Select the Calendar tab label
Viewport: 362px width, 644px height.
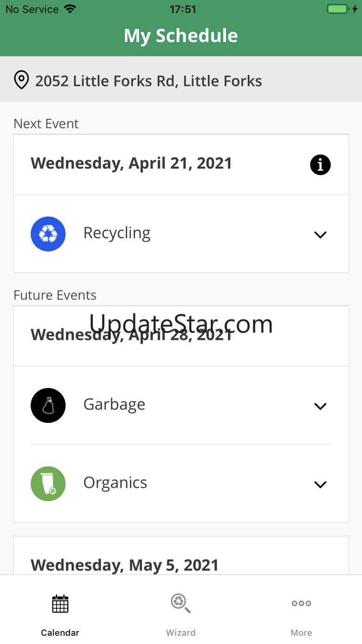coord(60,632)
